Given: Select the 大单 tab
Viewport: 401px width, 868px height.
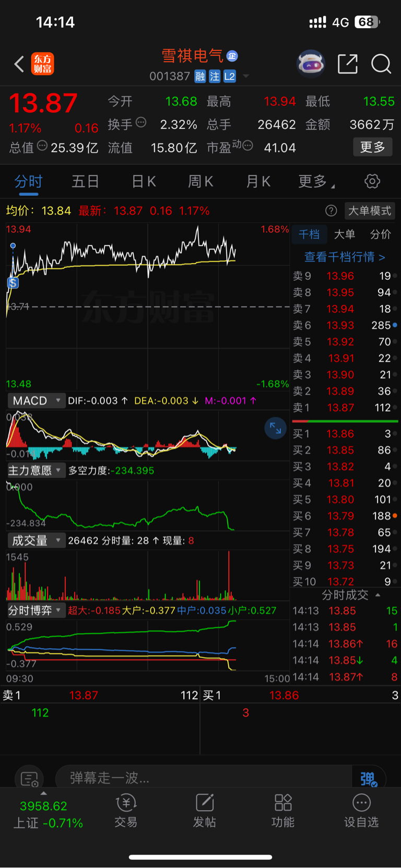Looking at the screenshot, I should point(345,234).
